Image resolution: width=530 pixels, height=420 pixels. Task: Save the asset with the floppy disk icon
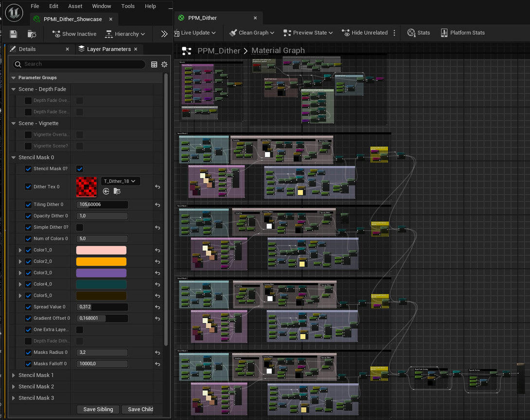click(13, 34)
